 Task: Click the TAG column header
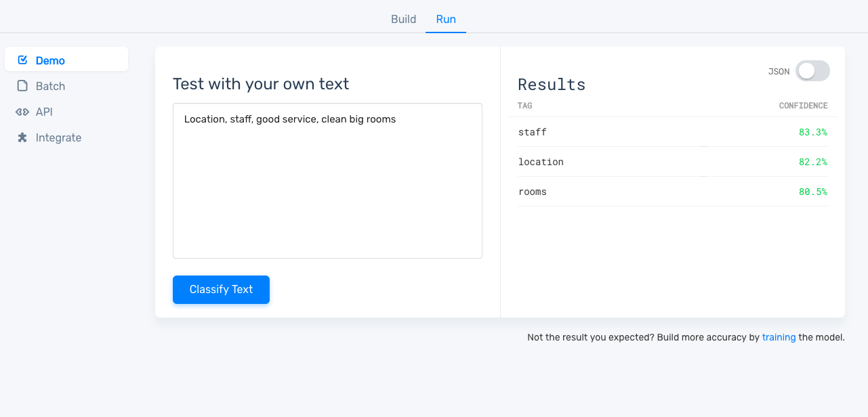click(524, 106)
